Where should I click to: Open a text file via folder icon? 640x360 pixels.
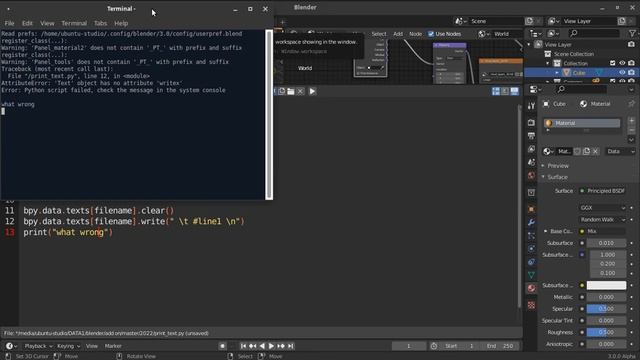pos(291,91)
